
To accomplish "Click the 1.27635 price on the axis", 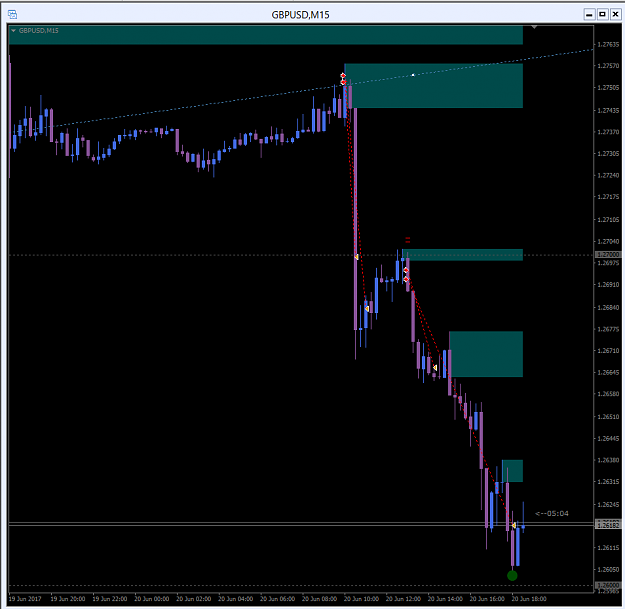I will pos(608,45).
